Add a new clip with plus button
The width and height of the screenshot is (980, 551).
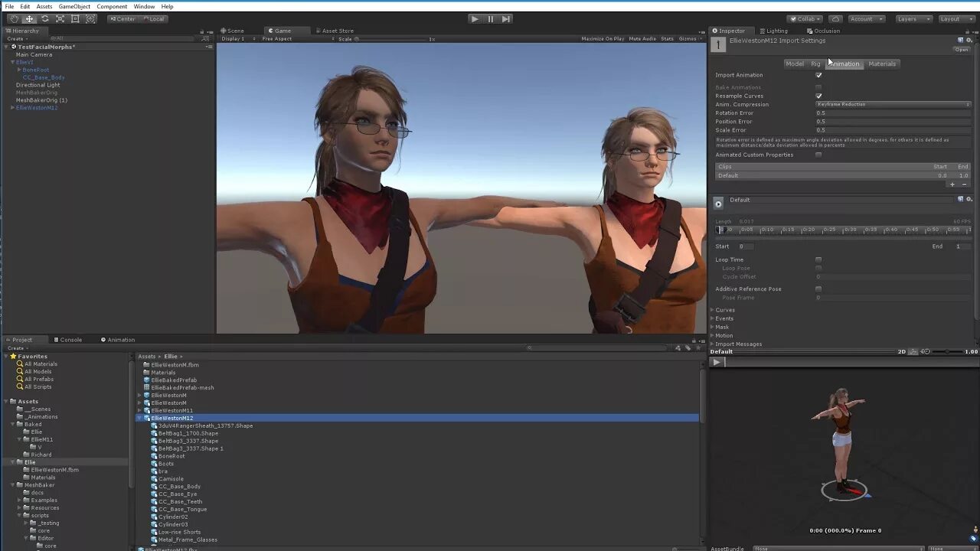pyautogui.click(x=952, y=184)
